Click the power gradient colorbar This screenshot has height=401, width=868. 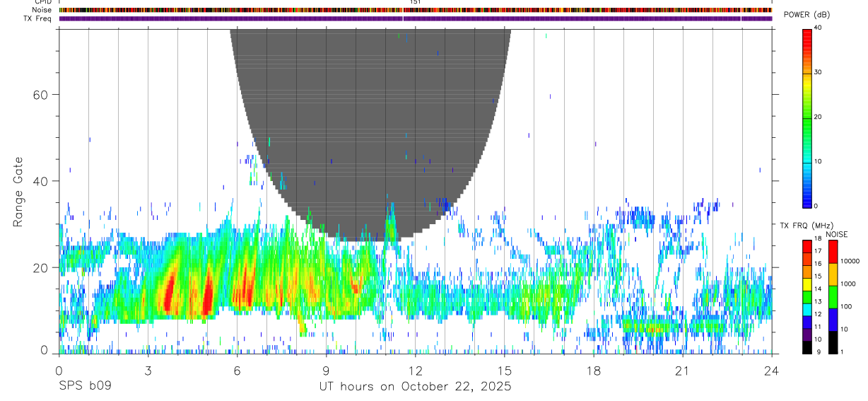pos(807,117)
